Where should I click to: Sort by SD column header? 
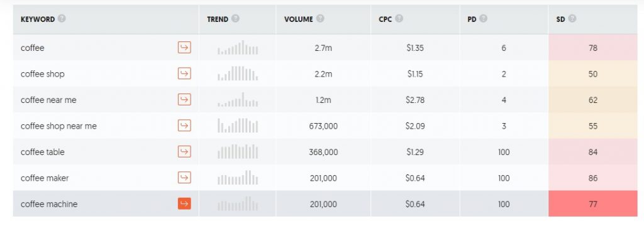click(560, 19)
